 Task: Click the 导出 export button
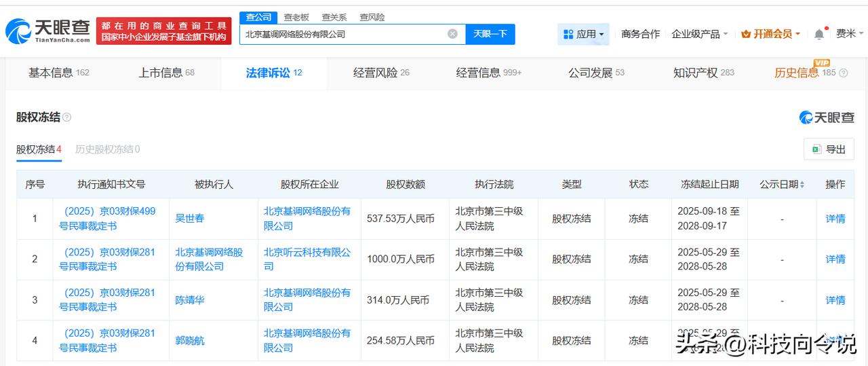(x=829, y=149)
